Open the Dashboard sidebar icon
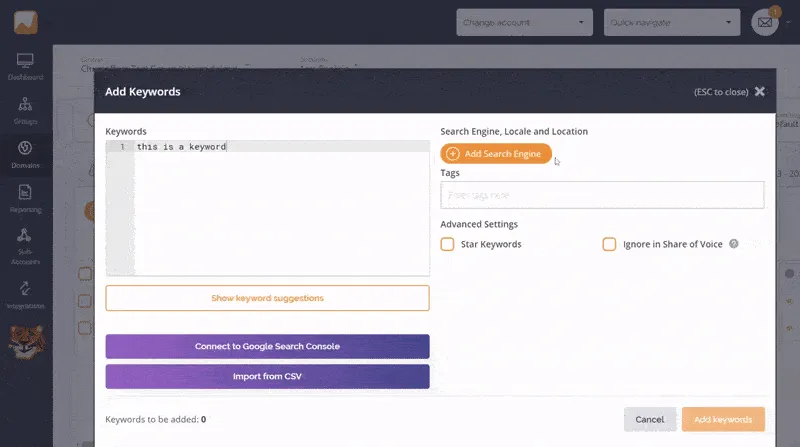800x447 pixels. 25,66
